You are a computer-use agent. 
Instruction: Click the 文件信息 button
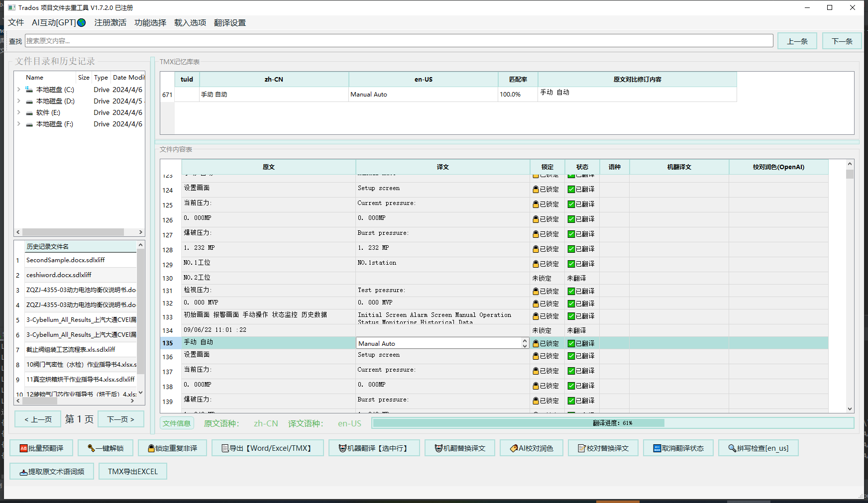coord(176,423)
